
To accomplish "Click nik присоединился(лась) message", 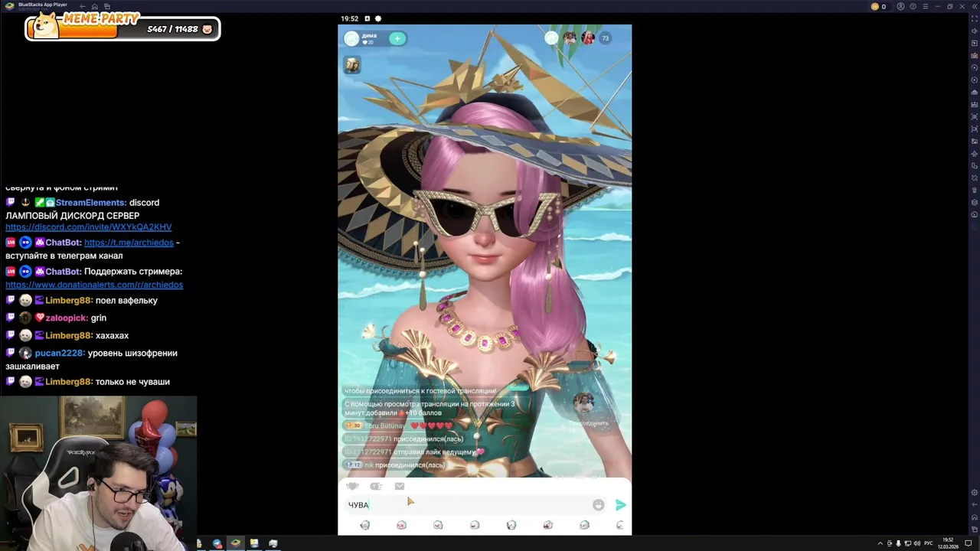I will pyautogui.click(x=395, y=465).
